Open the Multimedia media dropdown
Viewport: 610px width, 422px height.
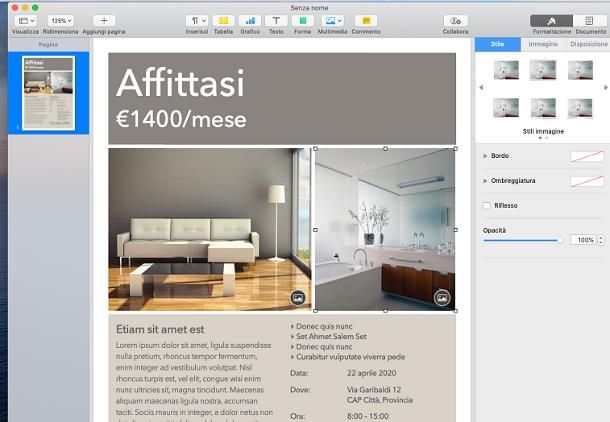[x=332, y=21]
